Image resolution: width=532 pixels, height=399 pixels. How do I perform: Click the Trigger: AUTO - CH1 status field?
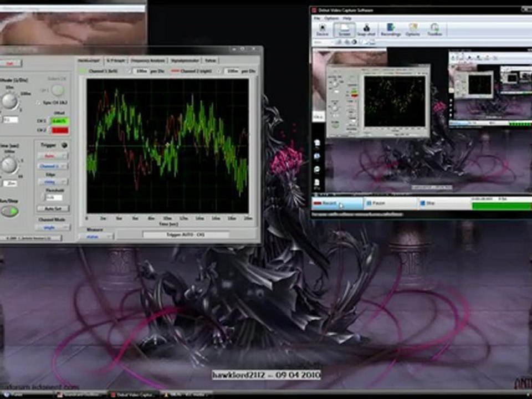point(186,235)
